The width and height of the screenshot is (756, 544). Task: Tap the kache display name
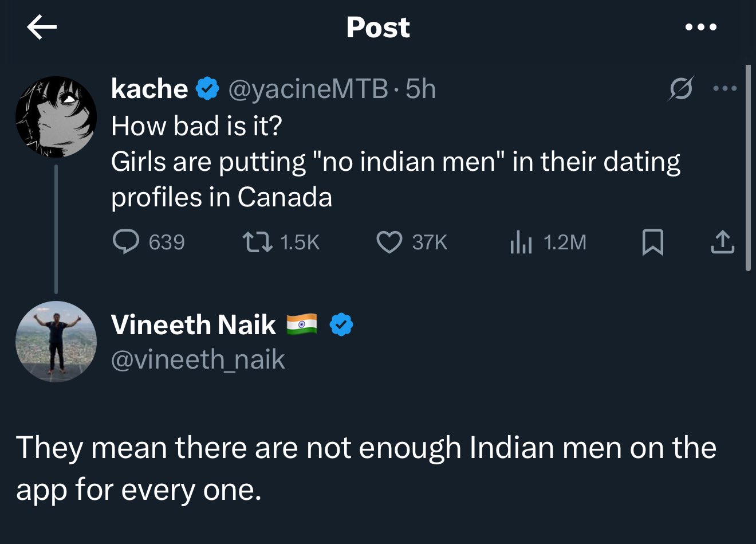tap(149, 89)
